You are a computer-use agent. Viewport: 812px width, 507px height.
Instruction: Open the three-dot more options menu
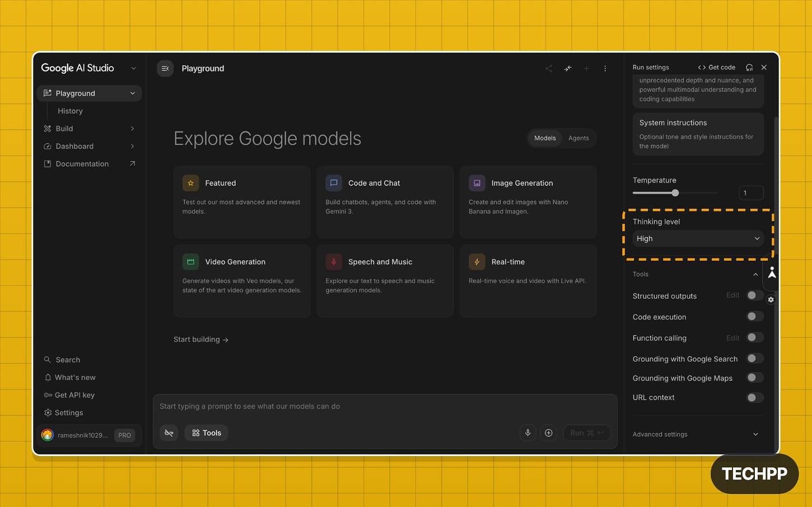(x=605, y=68)
